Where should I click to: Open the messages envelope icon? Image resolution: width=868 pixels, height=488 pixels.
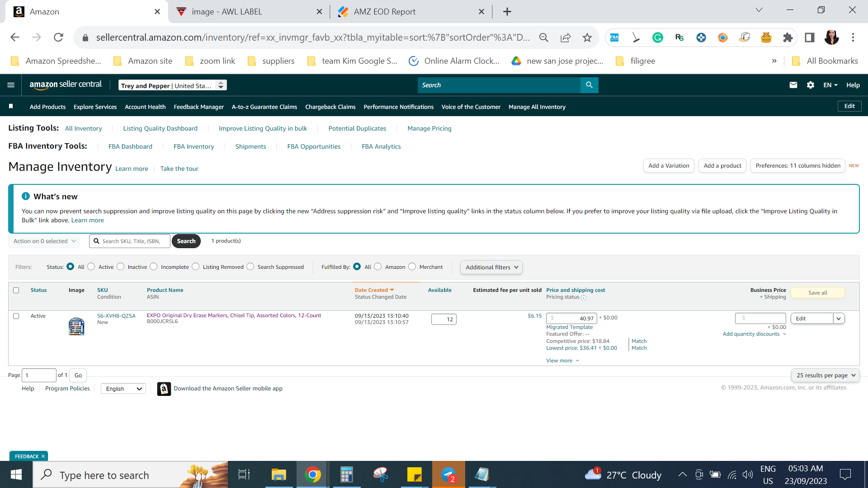pos(793,85)
